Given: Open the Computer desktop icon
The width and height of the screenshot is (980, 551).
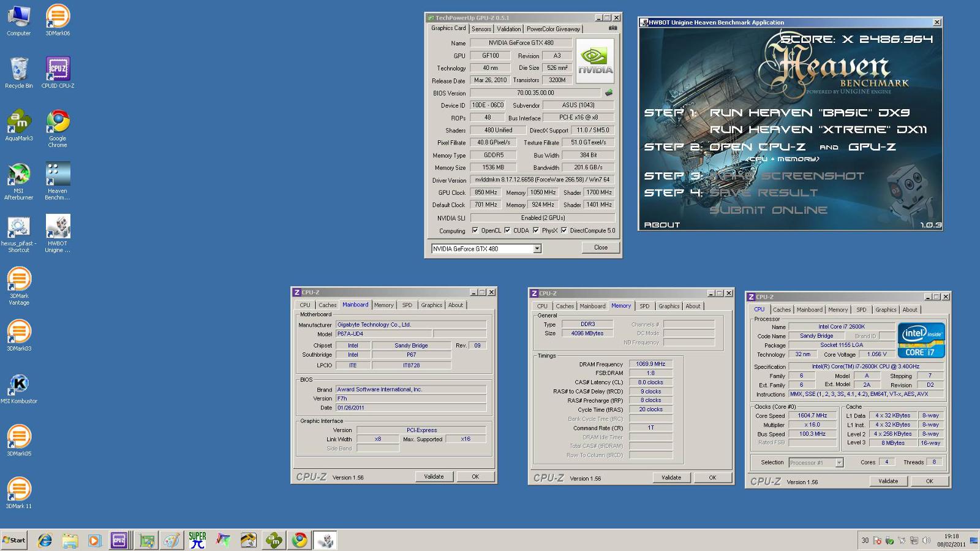Looking at the screenshot, I should [18, 20].
